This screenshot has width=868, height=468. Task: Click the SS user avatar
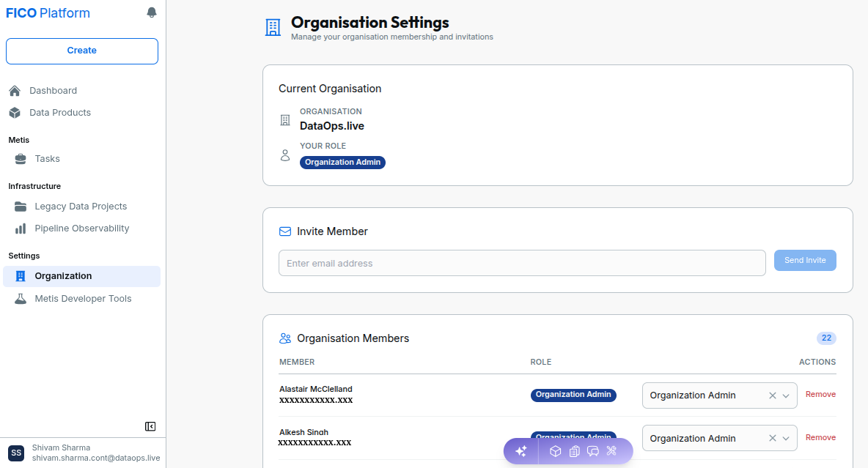tap(16, 453)
